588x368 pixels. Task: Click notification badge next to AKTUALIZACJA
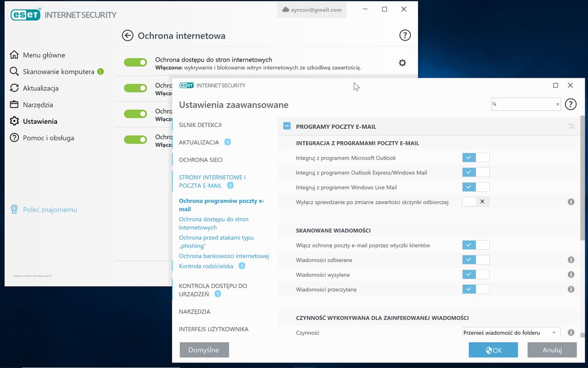tap(227, 142)
